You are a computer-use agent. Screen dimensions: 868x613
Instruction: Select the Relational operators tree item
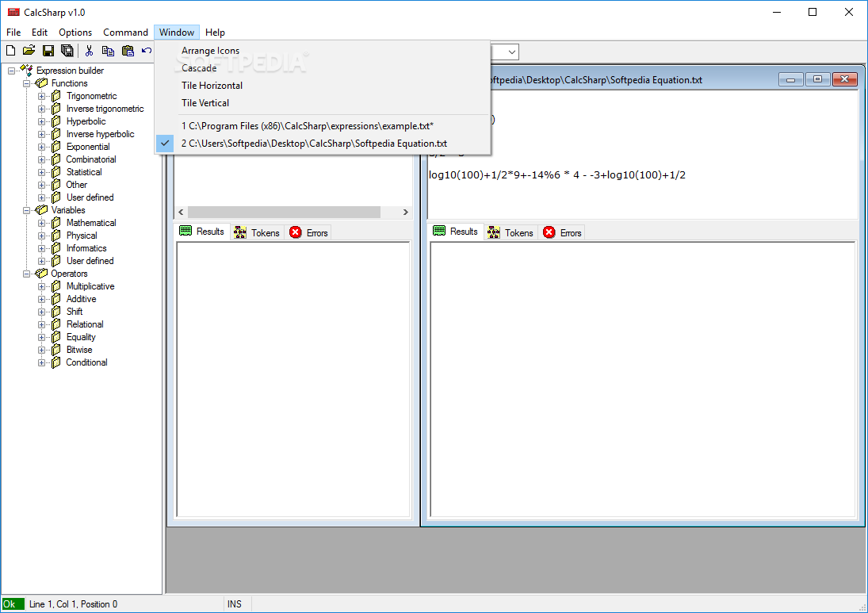click(85, 324)
